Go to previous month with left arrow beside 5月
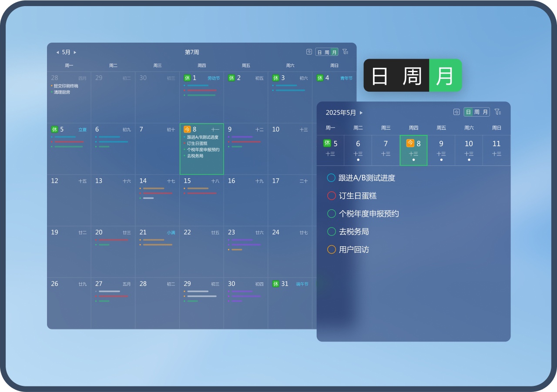This screenshot has width=557, height=392. coord(57,52)
